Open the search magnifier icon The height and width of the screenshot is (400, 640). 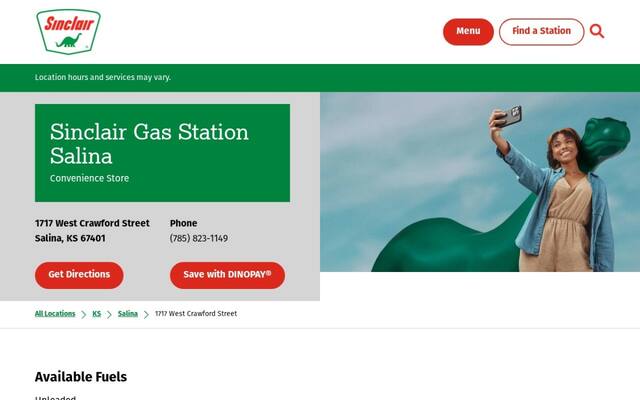point(597,31)
